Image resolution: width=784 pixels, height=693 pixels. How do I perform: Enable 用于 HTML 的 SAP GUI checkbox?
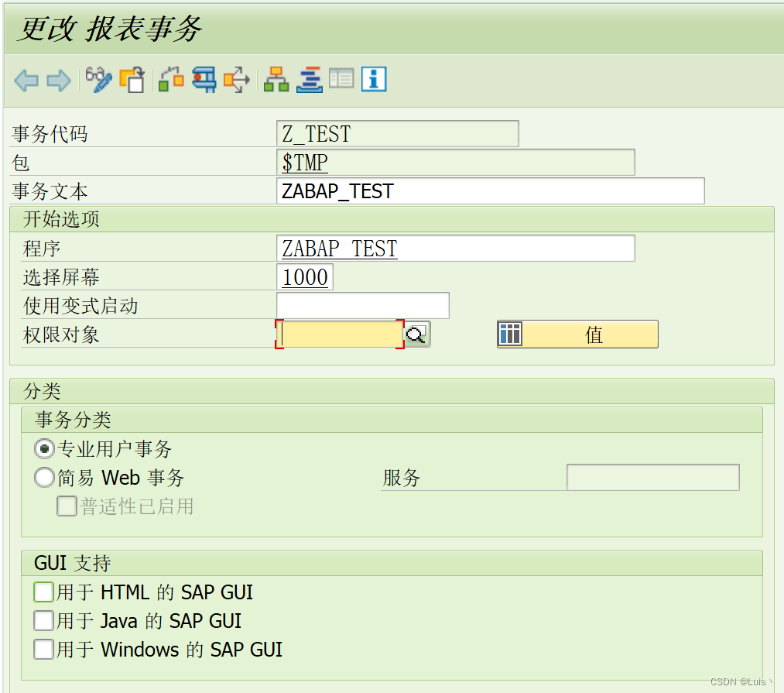coord(43,592)
